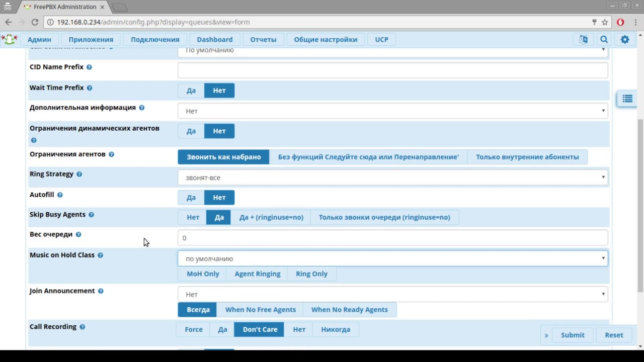The height and width of the screenshot is (362, 644).
Task: Open the Общие настройки menu
Action: tap(326, 39)
